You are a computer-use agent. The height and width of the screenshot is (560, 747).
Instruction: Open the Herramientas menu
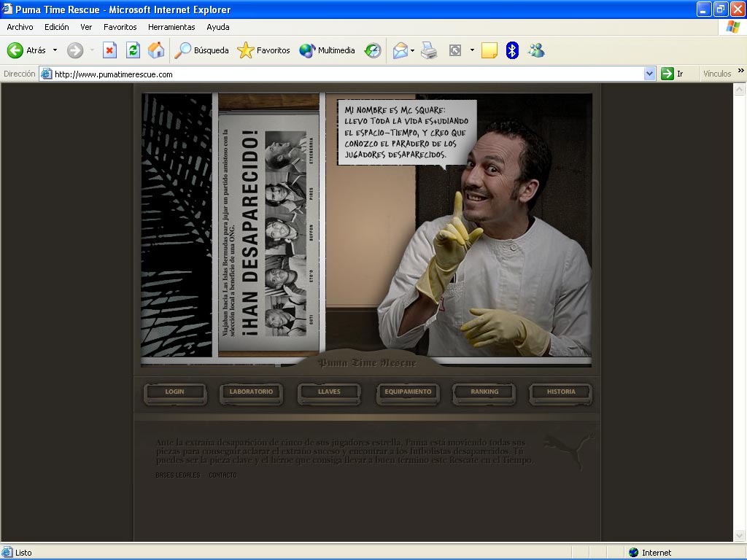[x=171, y=27]
